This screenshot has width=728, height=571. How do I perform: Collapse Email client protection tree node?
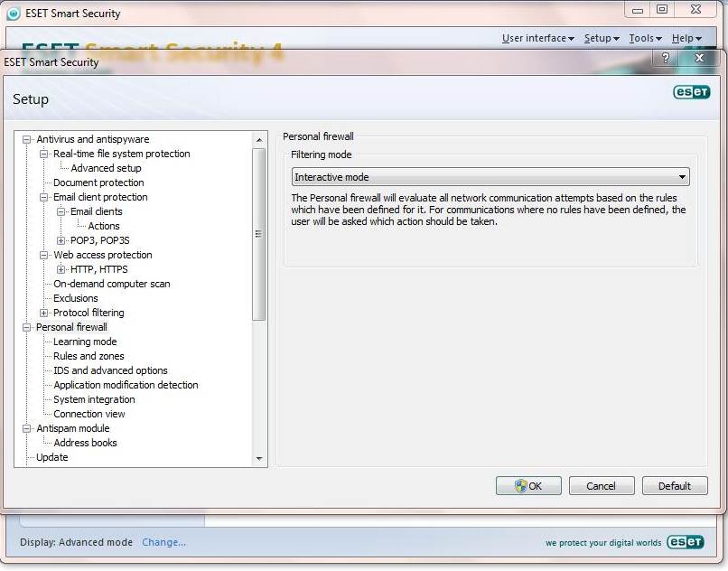(43, 197)
